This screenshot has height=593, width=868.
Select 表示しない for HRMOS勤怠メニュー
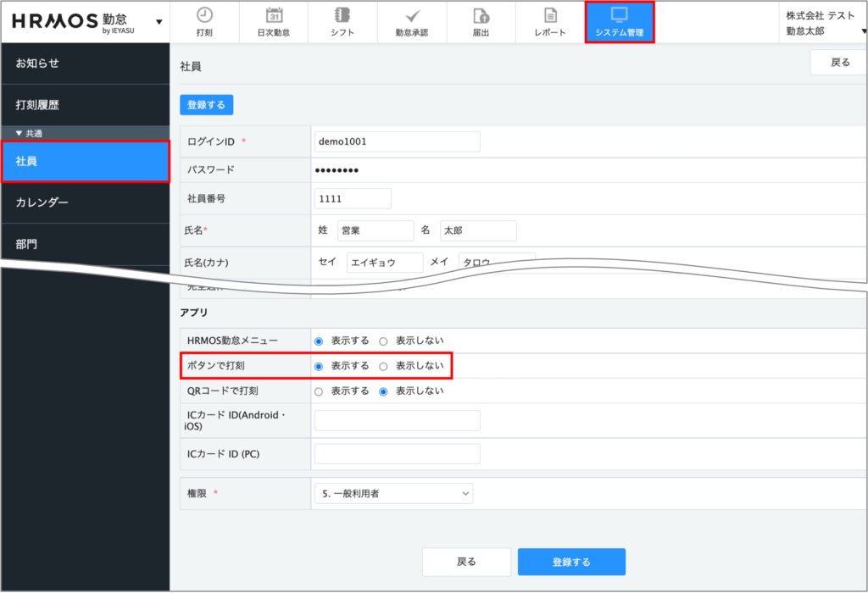[x=383, y=341]
